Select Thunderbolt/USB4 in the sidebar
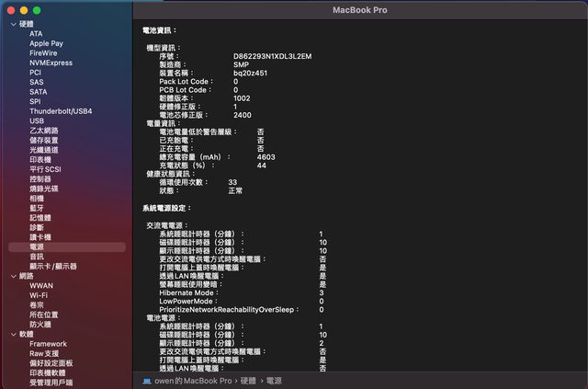The height and width of the screenshot is (389, 588). (61, 110)
